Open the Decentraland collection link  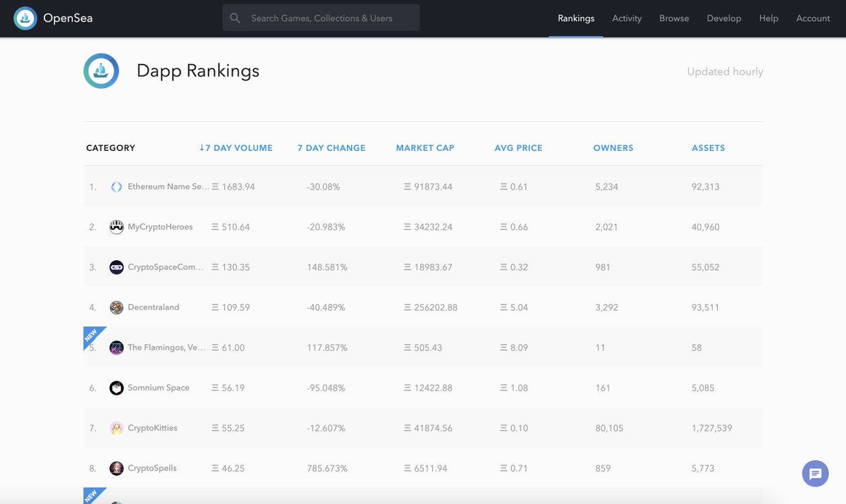click(x=154, y=307)
